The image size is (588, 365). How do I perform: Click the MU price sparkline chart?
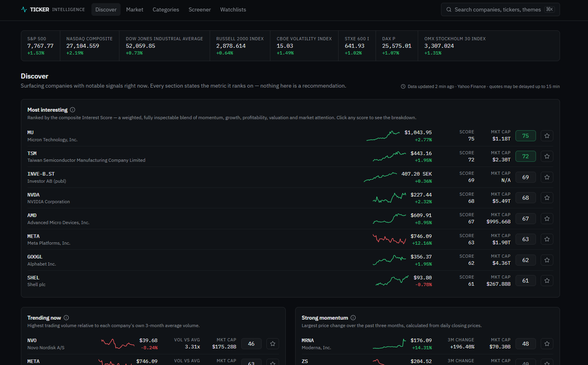pyautogui.click(x=383, y=136)
